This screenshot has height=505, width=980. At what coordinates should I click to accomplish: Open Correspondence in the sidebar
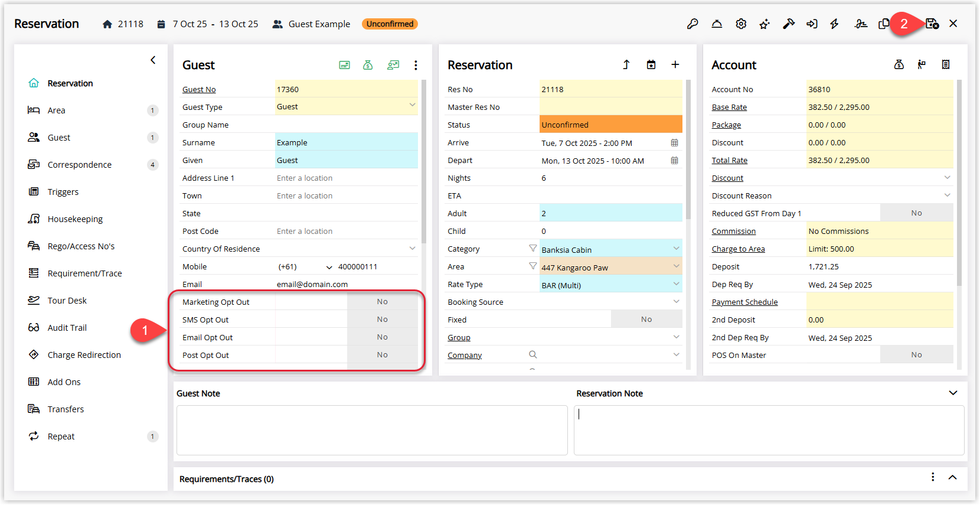click(x=93, y=165)
